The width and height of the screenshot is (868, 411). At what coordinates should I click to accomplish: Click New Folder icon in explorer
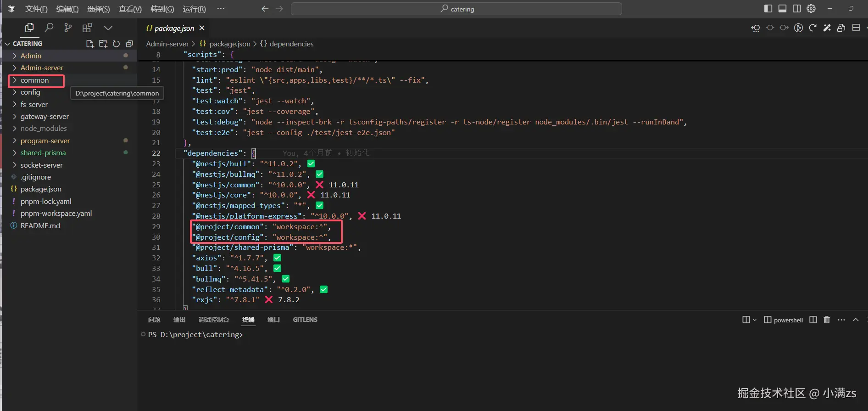[x=103, y=44]
